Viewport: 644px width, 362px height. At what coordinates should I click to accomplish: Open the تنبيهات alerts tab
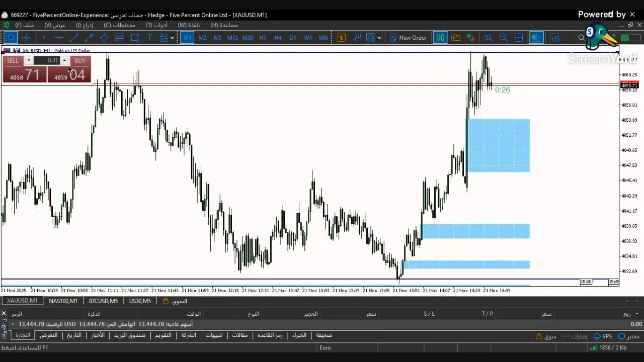(x=214, y=335)
